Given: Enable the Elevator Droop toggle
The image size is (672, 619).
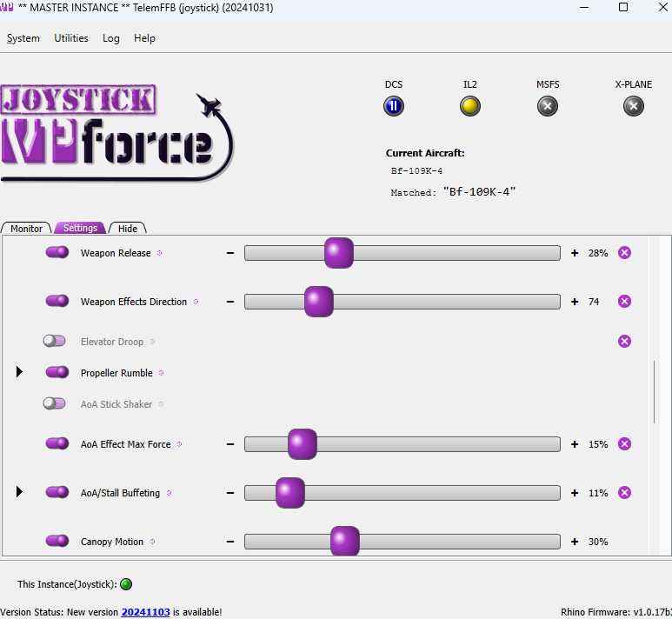Looking at the screenshot, I should 55,341.
